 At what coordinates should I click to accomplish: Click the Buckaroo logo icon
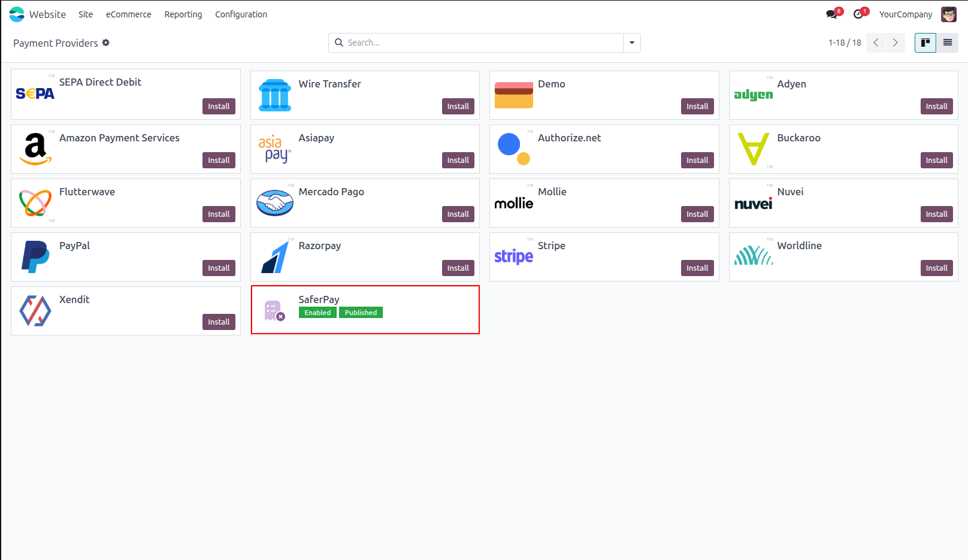(754, 149)
